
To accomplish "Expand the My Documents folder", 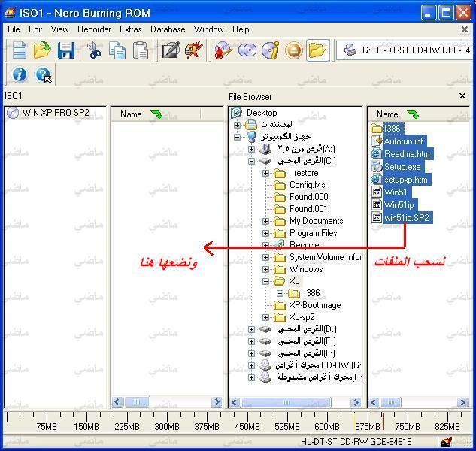I will click(265, 221).
